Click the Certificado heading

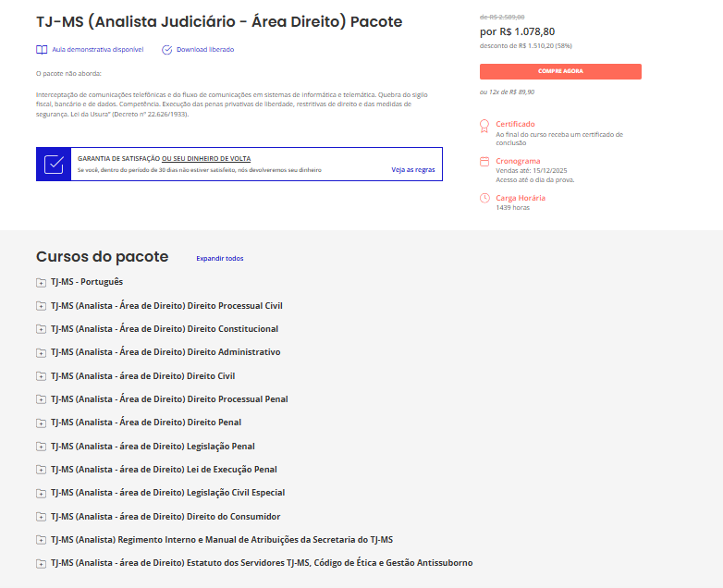click(x=515, y=124)
